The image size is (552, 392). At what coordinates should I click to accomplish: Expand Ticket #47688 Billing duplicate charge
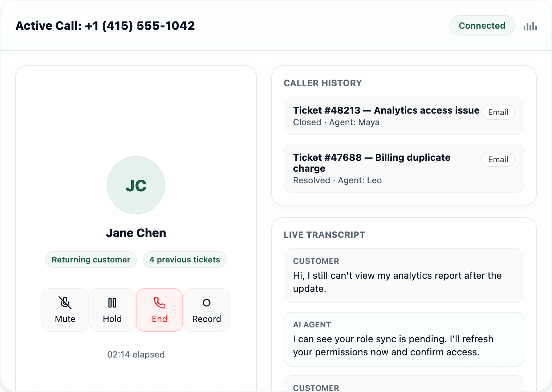click(372, 163)
